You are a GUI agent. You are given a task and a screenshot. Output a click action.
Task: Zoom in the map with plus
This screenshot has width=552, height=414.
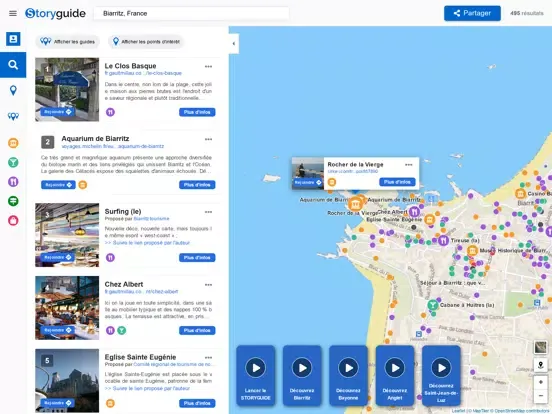click(x=540, y=382)
